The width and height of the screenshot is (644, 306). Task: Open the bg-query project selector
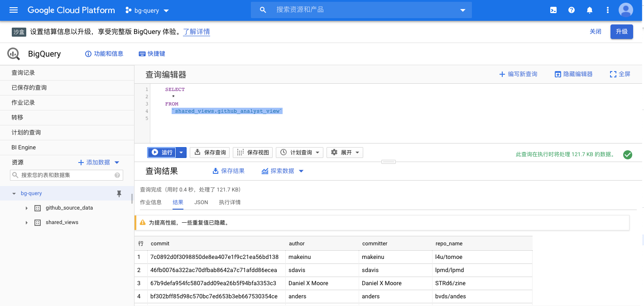(x=147, y=10)
